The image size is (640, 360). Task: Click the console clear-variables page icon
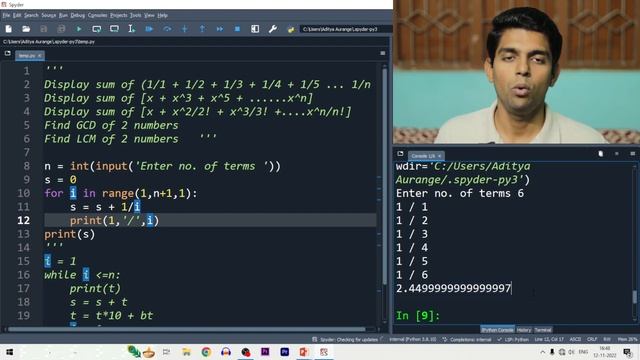coord(600,154)
